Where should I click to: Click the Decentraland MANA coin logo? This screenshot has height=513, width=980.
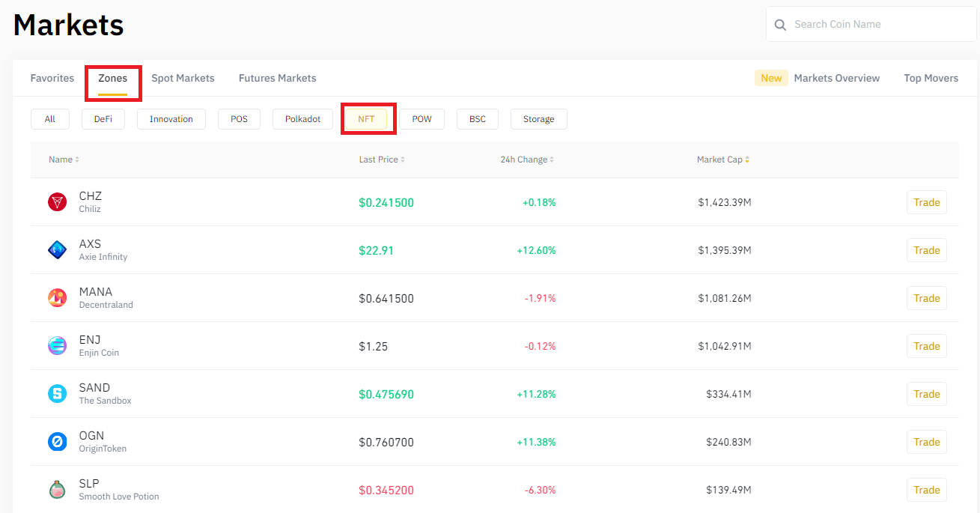tap(57, 298)
